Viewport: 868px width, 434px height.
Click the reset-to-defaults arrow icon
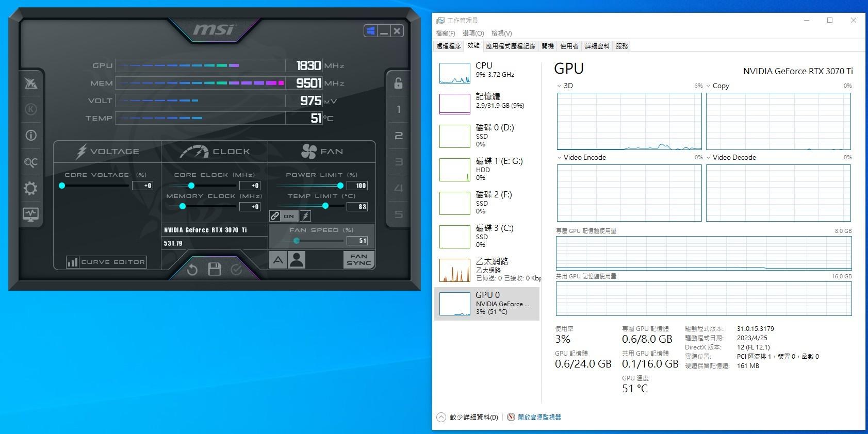coord(192,270)
